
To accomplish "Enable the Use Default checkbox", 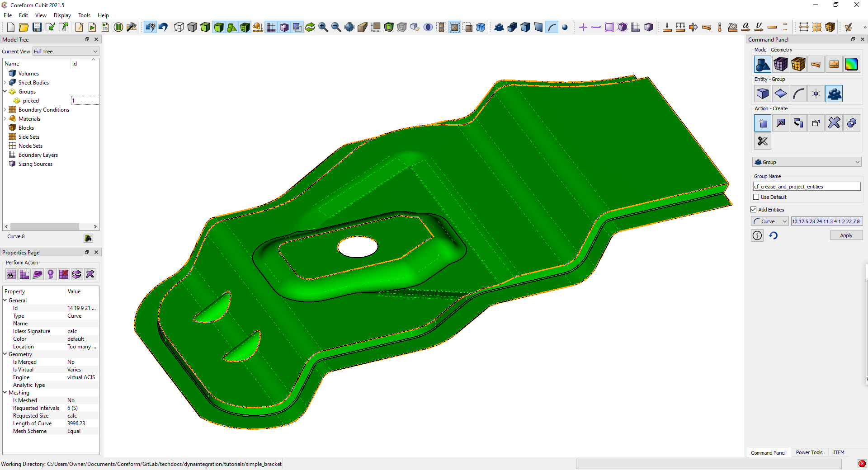I will [756, 197].
